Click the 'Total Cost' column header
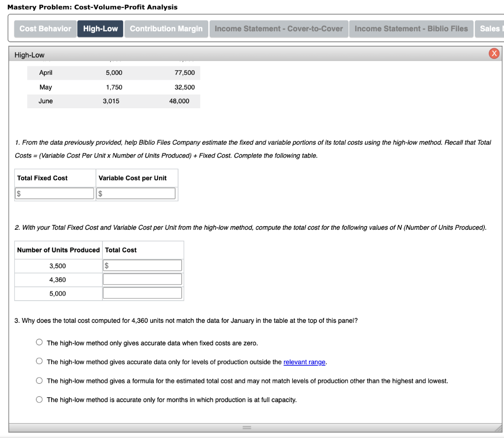Screen dimensions: 504x438 (121, 250)
